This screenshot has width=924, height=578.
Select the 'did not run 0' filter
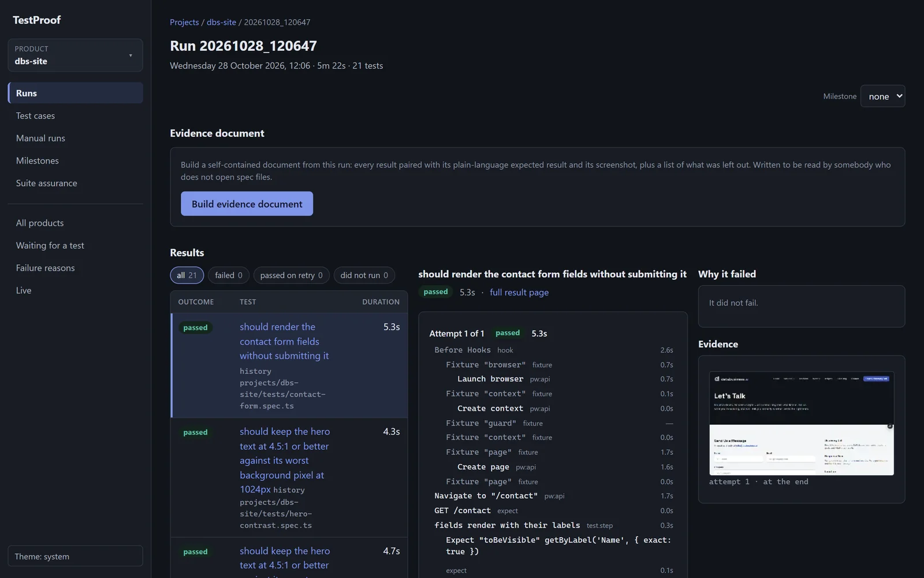(364, 275)
